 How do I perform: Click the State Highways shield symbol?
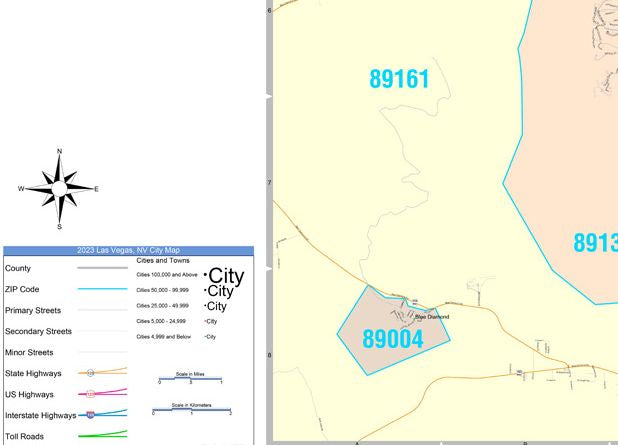tap(91, 373)
